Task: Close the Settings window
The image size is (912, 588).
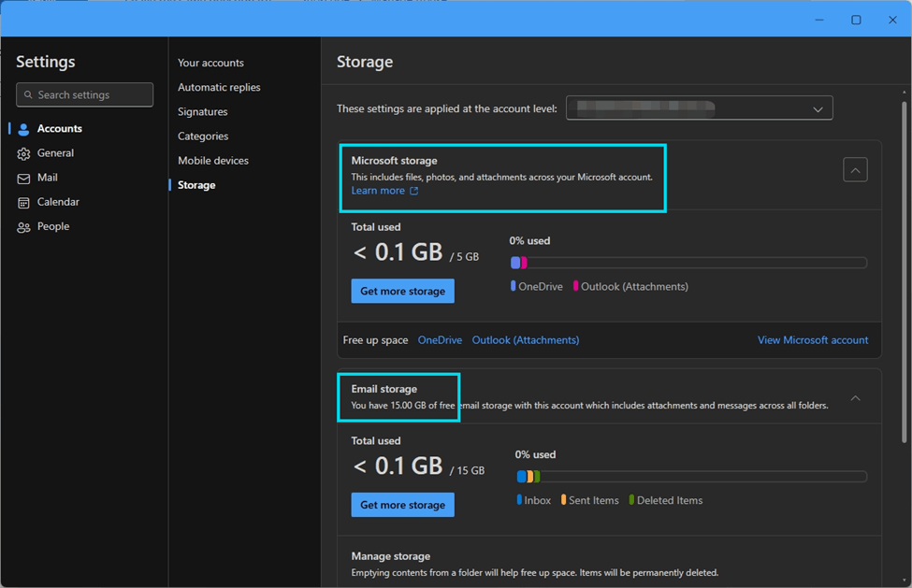Action: click(x=892, y=20)
